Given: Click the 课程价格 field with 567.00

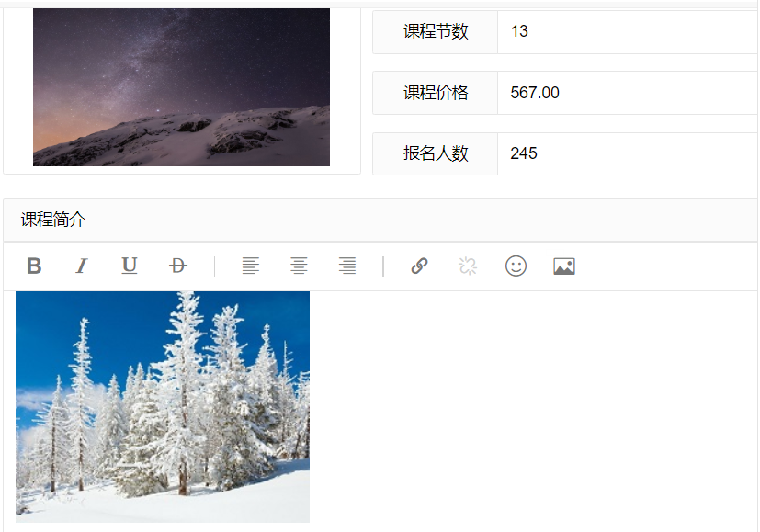Looking at the screenshot, I should (628, 93).
